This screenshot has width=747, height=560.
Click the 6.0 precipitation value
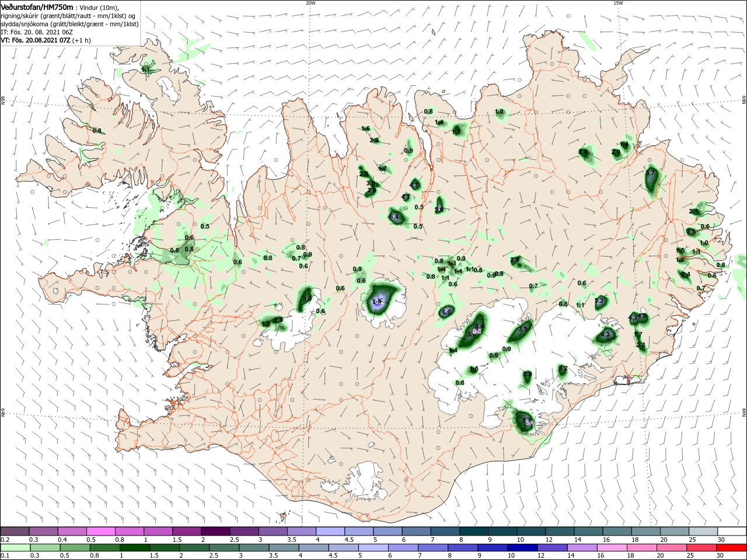447,313
